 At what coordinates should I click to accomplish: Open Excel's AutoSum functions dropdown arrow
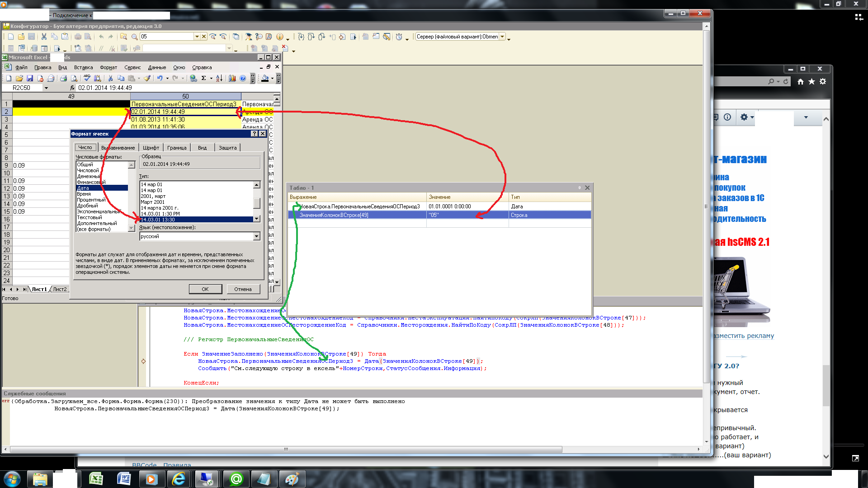click(211, 78)
